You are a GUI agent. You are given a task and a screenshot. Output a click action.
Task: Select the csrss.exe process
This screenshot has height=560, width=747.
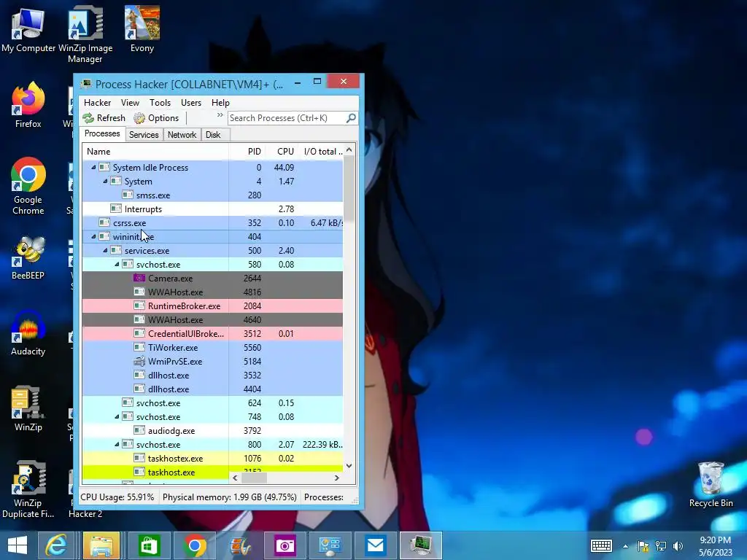pyautogui.click(x=212, y=222)
